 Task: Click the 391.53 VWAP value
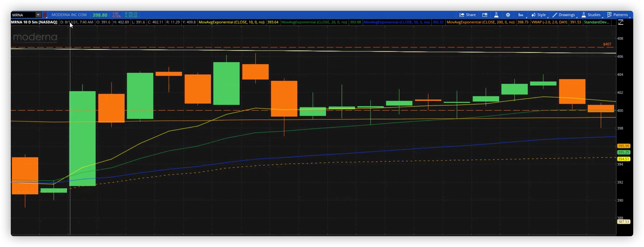[575, 22]
